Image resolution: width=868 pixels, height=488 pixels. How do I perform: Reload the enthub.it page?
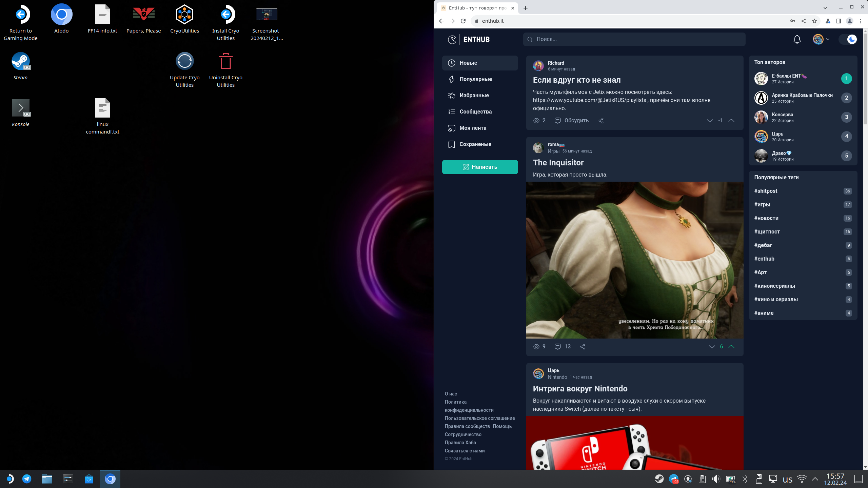(x=463, y=21)
